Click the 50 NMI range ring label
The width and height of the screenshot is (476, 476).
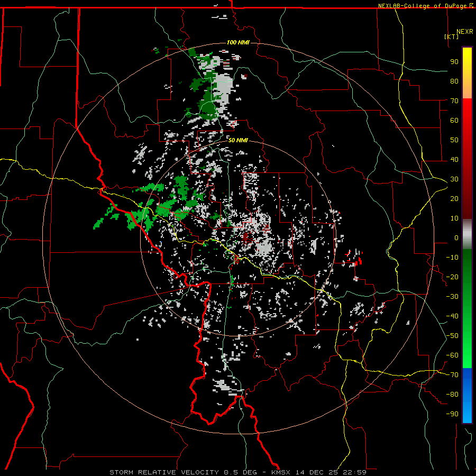click(x=238, y=140)
